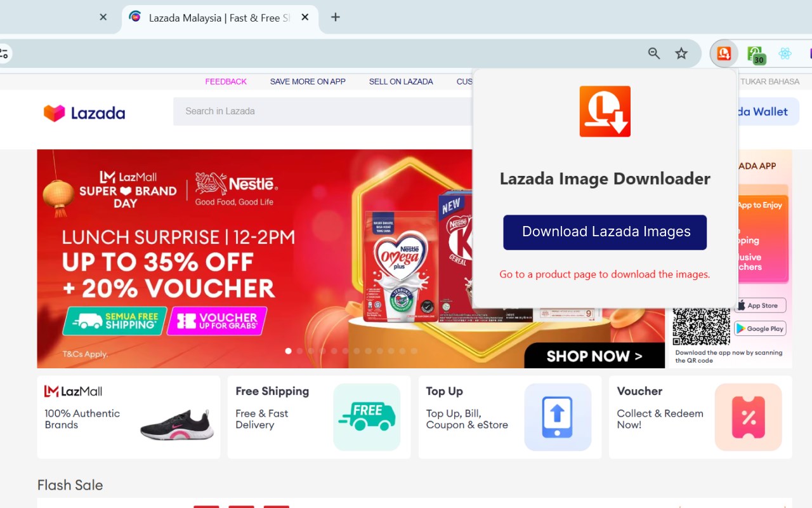Click the Google Play download badge
Image resolution: width=812 pixels, height=508 pixels.
click(x=760, y=328)
